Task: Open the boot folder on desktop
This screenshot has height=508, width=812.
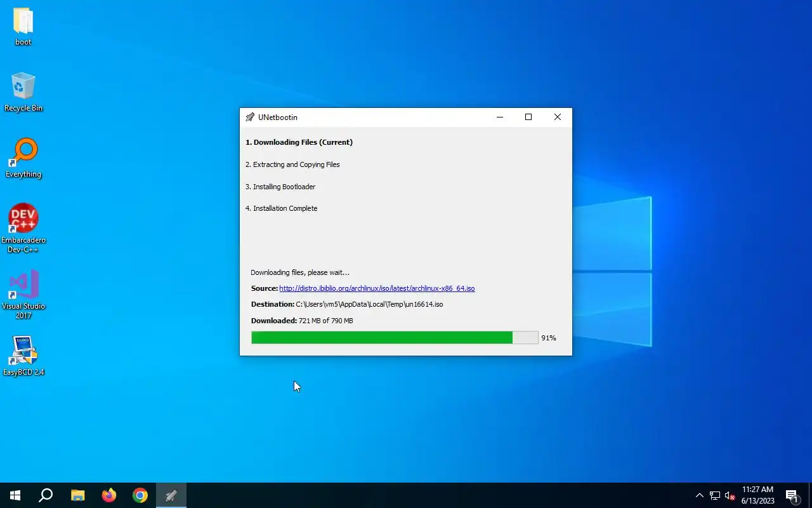Action: pos(23,27)
